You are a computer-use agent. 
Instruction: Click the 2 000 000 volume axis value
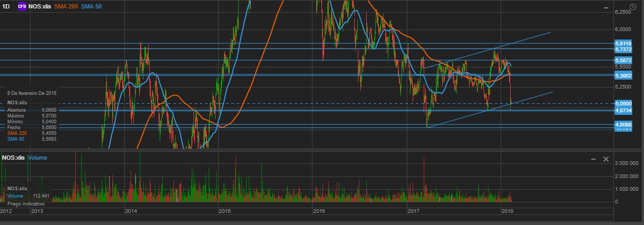[627, 177]
